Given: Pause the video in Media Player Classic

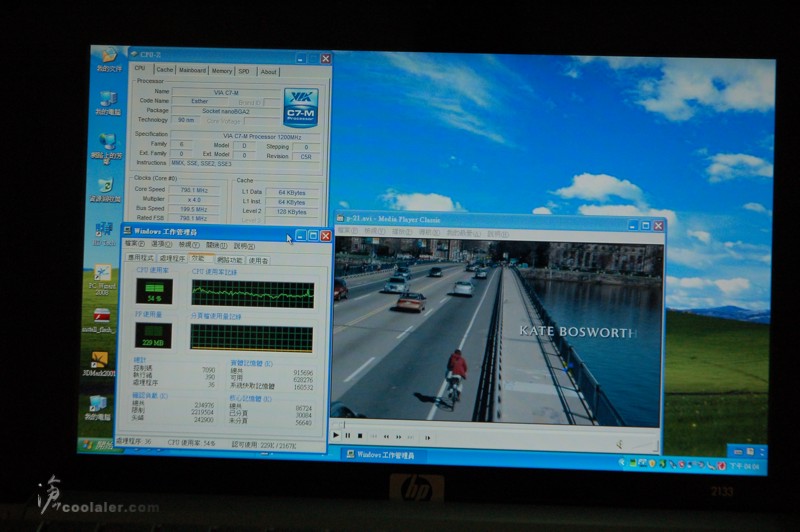Looking at the screenshot, I should click(347, 436).
